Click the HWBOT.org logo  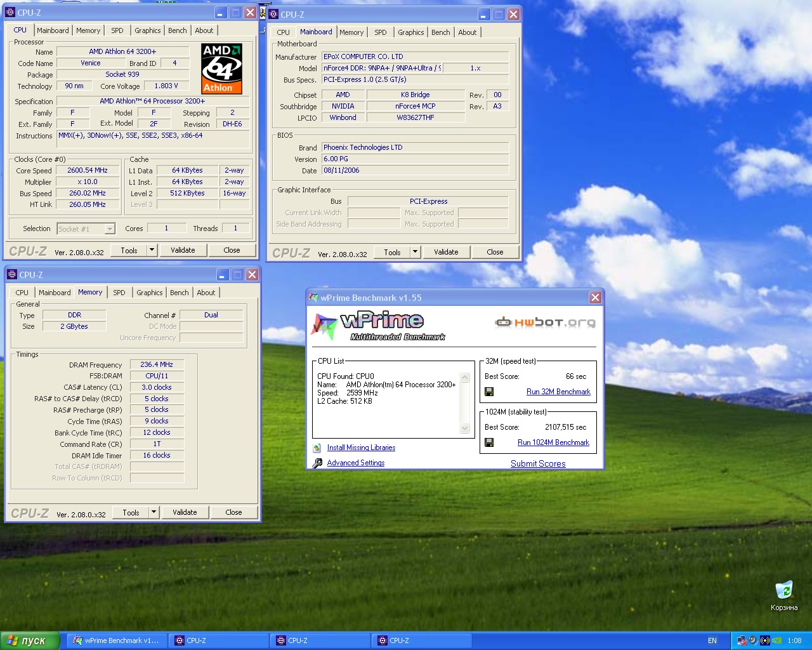click(546, 322)
